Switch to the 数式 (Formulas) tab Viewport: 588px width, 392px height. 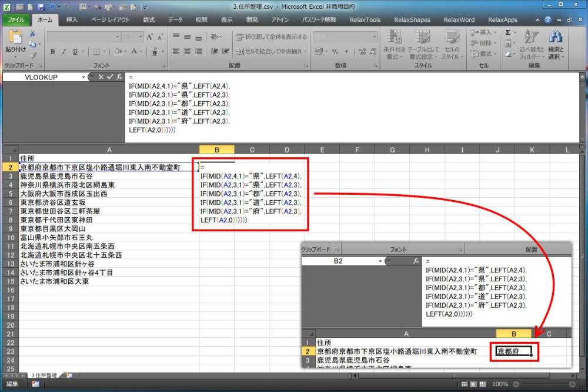coord(149,19)
